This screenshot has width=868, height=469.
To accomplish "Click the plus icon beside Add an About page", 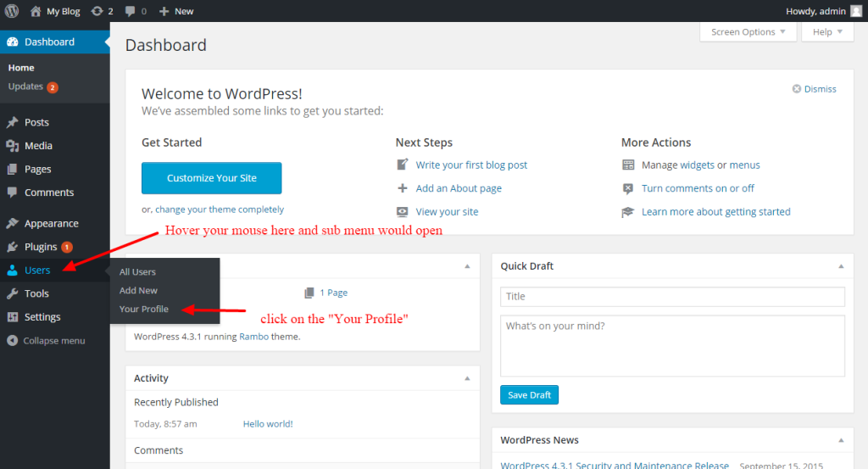I will tap(403, 188).
